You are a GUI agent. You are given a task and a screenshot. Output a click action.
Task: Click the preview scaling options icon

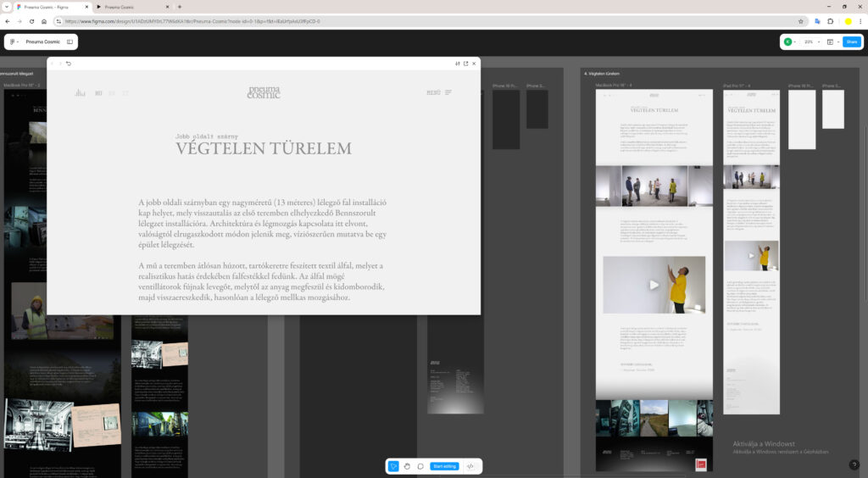click(457, 64)
